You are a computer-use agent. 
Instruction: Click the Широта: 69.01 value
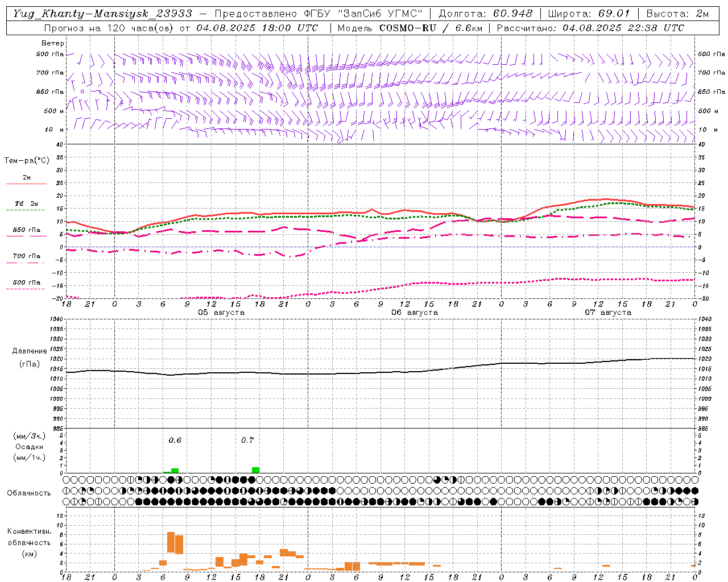pyautogui.click(x=589, y=14)
